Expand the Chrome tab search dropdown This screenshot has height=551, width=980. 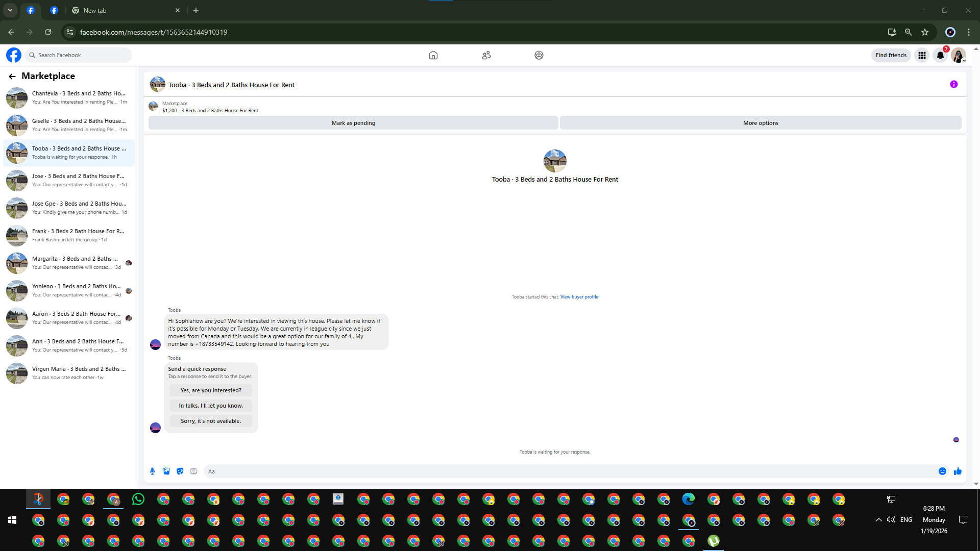pyautogui.click(x=10, y=10)
